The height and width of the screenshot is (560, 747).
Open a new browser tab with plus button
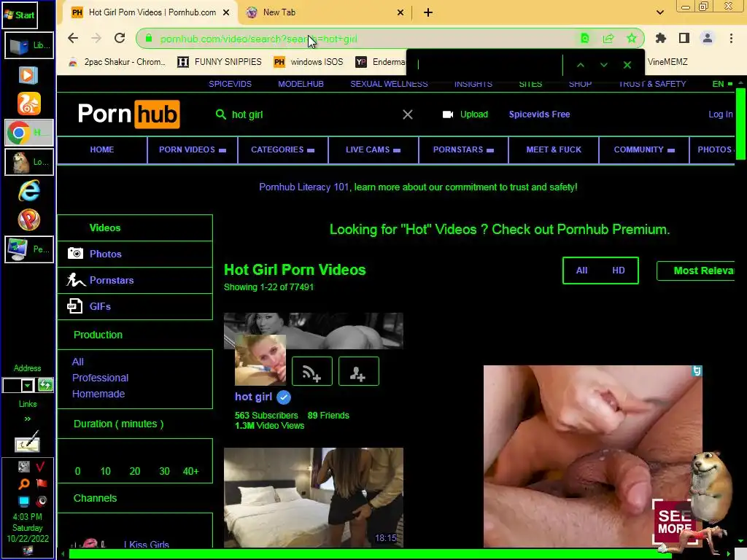[428, 12]
